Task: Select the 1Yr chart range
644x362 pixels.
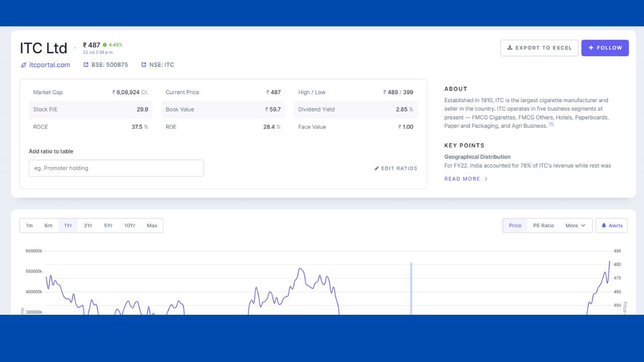Action: pyautogui.click(x=68, y=226)
